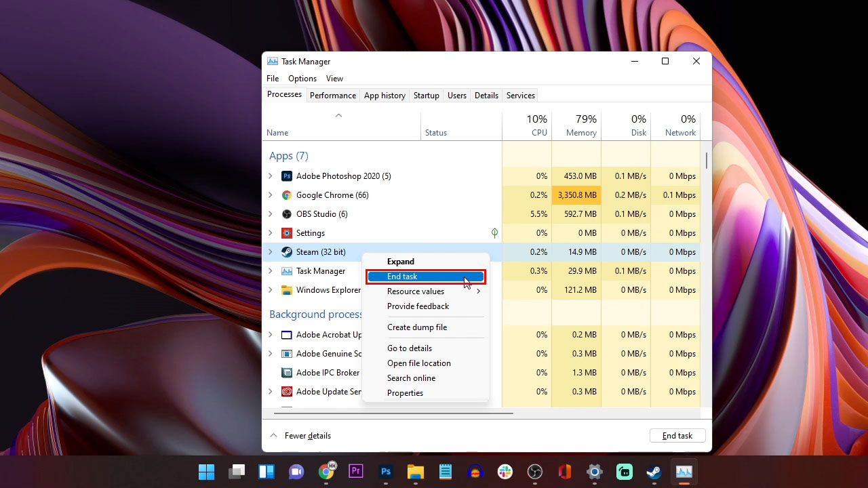
Task: Open Photoshop from the taskbar
Action: tap(385, 471)
